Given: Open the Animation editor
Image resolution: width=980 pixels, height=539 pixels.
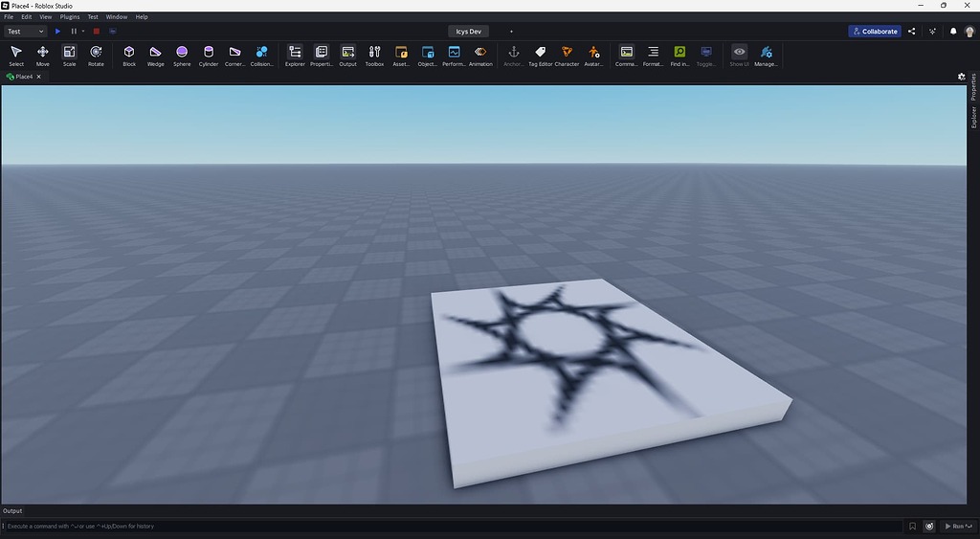Looking at the screenshot, I should pyautogui.click(x=480, y=56).
